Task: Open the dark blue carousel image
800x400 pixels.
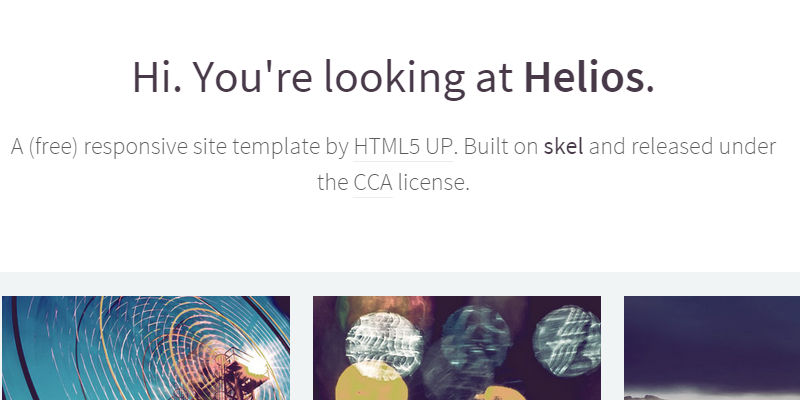Action: (x=712, y=347)
